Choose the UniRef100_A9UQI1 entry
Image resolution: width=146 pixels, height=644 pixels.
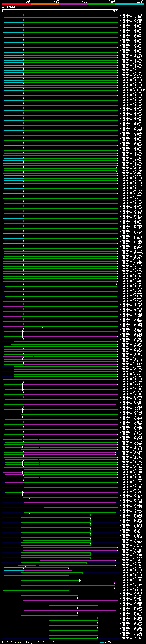[x=131, y=329]
